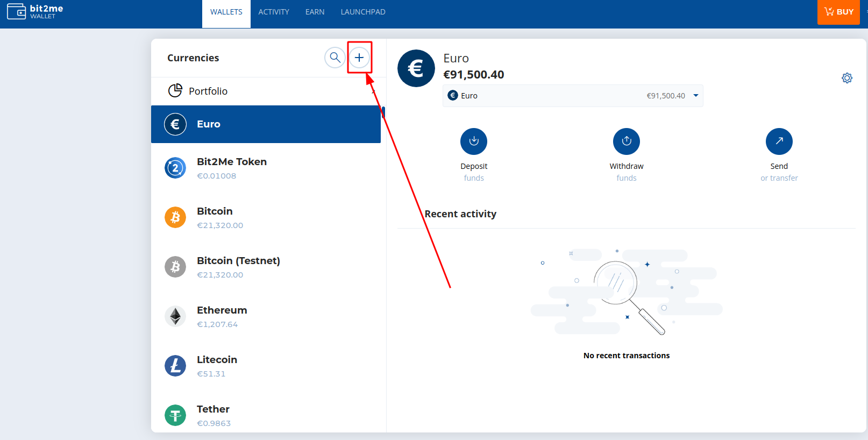Click the Ethereum €1,207.64 balance
This screenshot has height=440, width=868.
click(x=217, y=324)
